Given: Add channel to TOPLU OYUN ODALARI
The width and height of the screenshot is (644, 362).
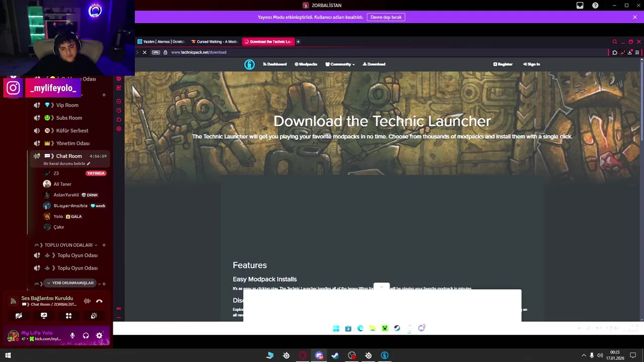Looking at the screenshot, I should pyautogui.click(x=104, y=245).
